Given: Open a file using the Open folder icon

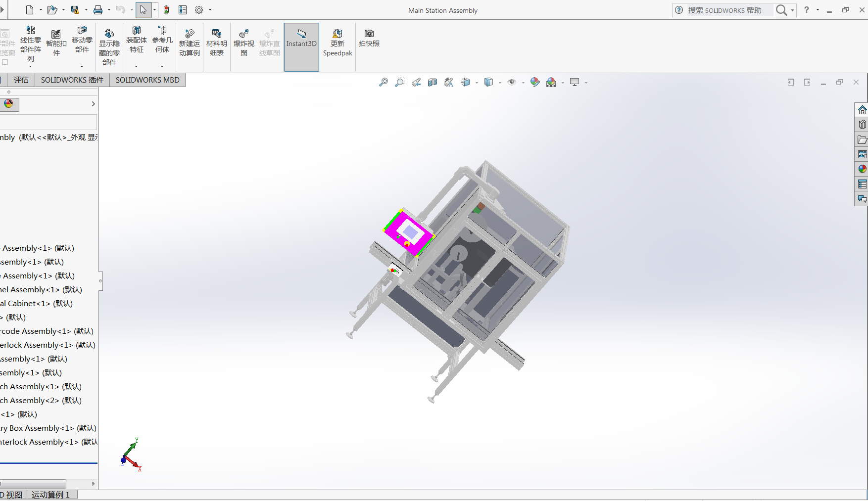Looking at the screenshot, I should (x=51, y=10).
